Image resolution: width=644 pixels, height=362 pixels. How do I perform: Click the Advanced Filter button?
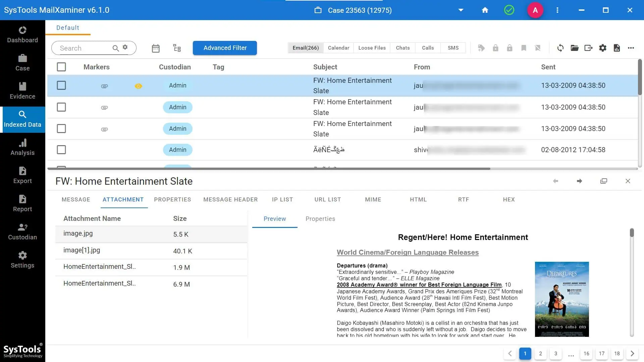pyautogui.click(x=225, y=48)
